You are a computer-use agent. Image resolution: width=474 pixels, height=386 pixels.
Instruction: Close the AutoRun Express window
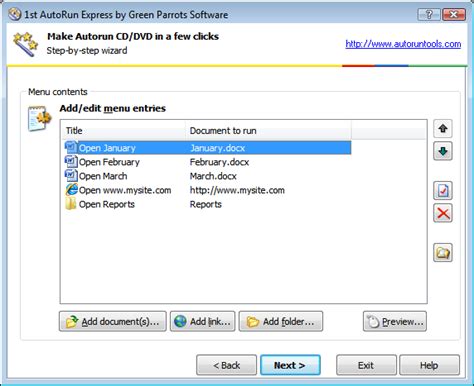point(454,14)
